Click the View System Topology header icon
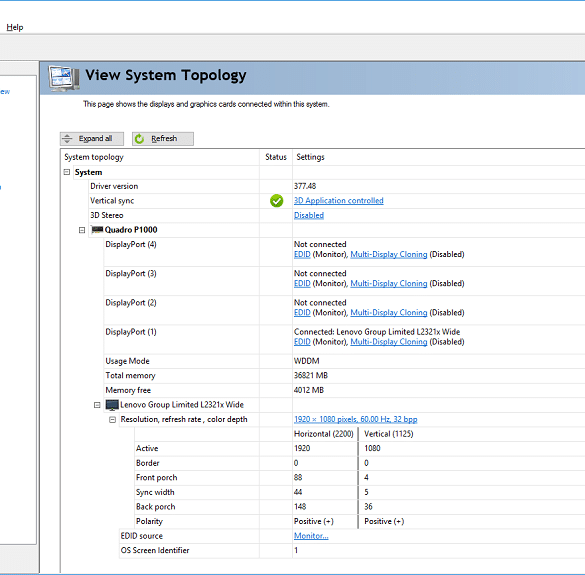Image resolution: width=585 pixels, height=575 pixels. coord(64,78)
